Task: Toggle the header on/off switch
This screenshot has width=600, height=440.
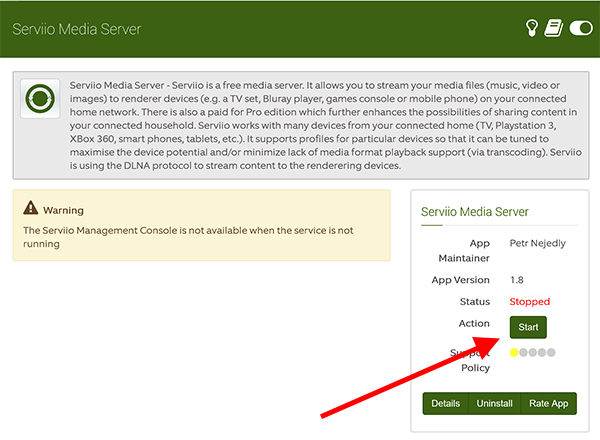Action: point(581,28)
